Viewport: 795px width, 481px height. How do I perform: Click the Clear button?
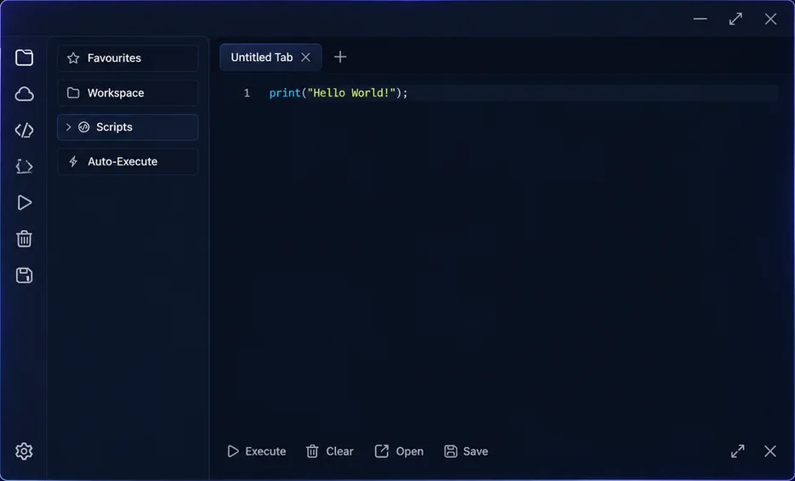point(330,451)
